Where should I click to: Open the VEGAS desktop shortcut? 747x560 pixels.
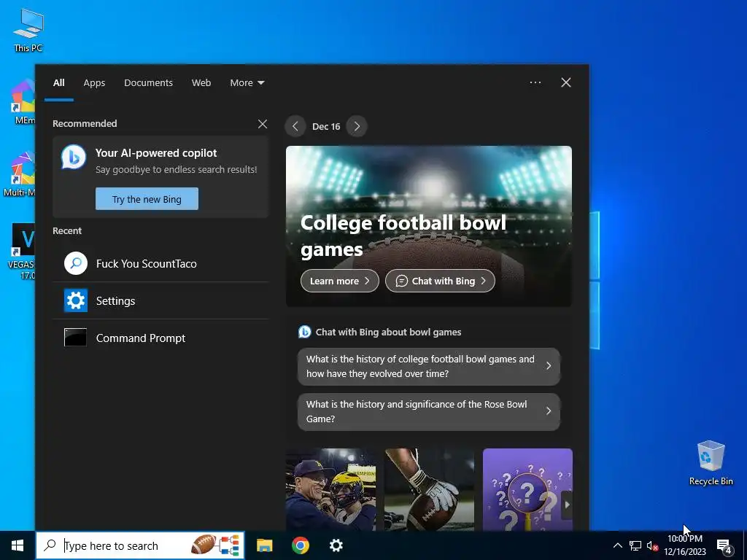(x=21, y=252)
